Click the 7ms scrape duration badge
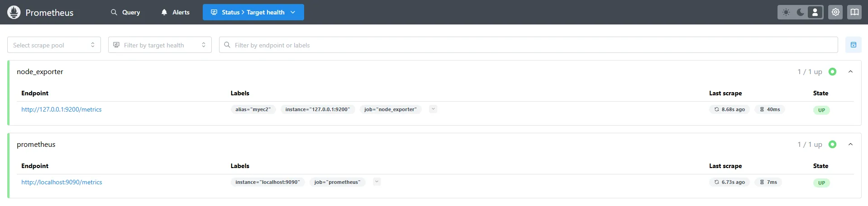The height and width of the screenshot is (206, 868). 768,182
